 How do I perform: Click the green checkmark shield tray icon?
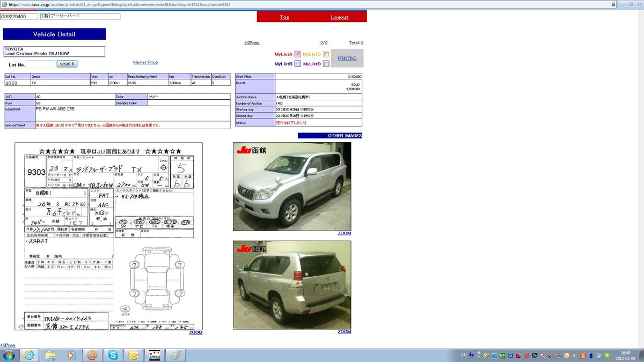pos(607,356)
